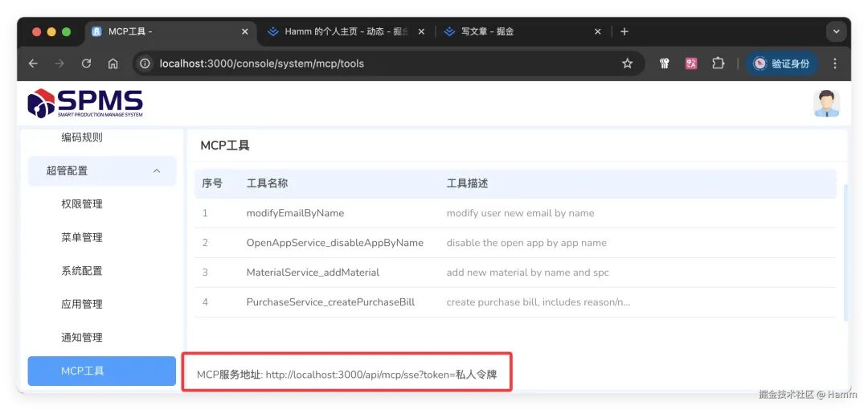Click truncated 'create purchase bill' description

(x=538, y=302)
